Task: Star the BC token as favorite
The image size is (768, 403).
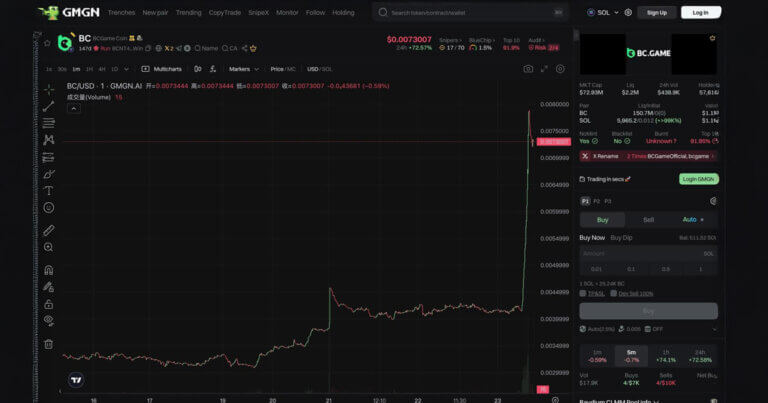Action: pyautogui.click(x=47, y=43)
